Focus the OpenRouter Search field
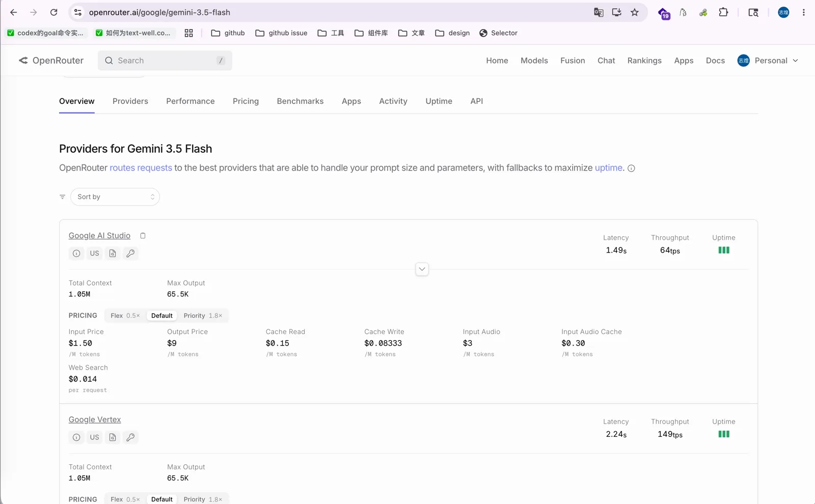Screen dimensions: 815x504 coord(165,61)
